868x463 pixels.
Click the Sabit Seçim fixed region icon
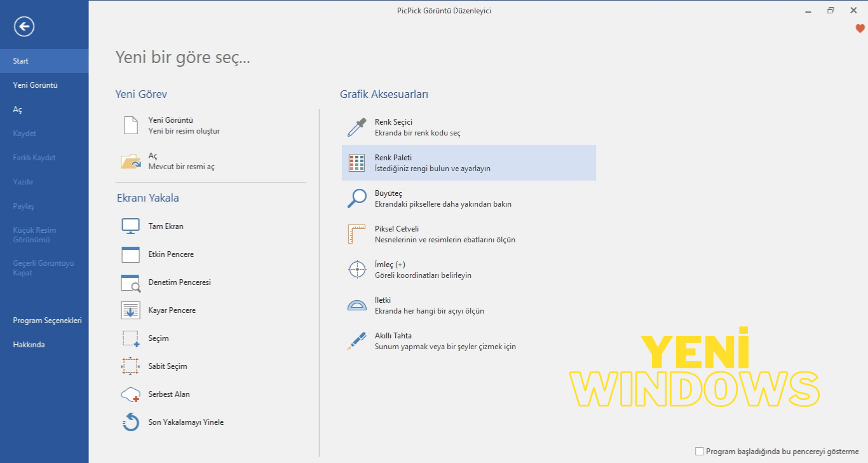pos(130,366)
